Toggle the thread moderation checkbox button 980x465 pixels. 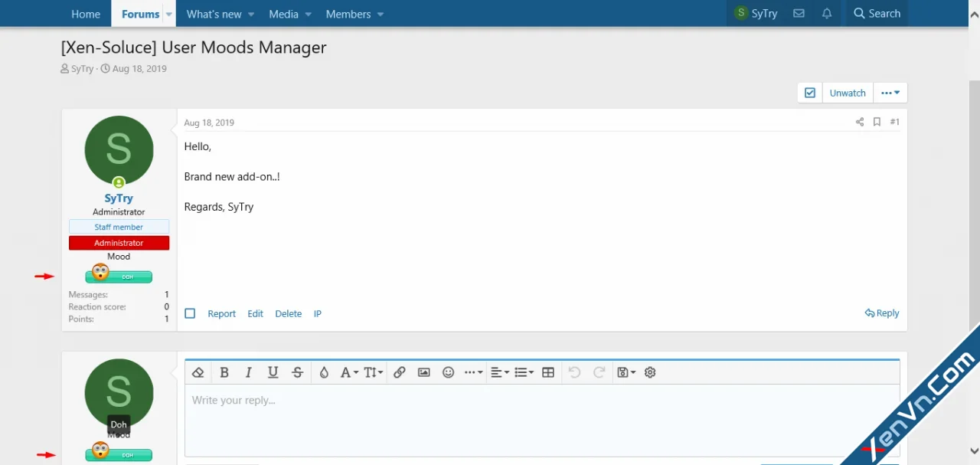[809, 93]
